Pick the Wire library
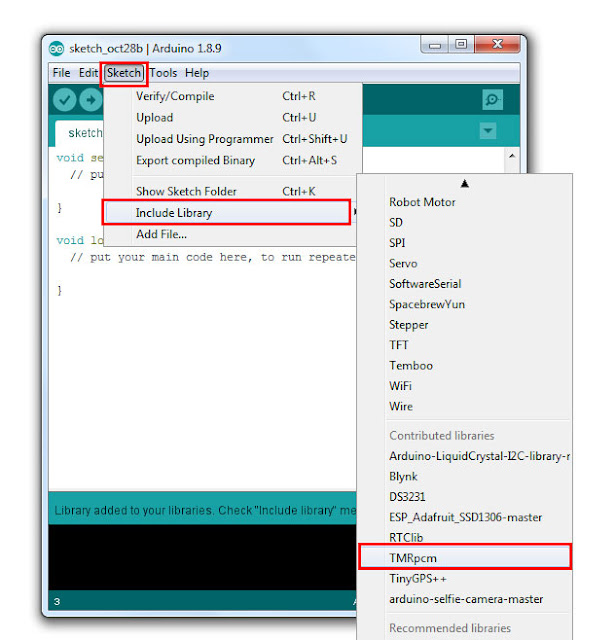This screenshot has height=640, width=615. [465, 406]
